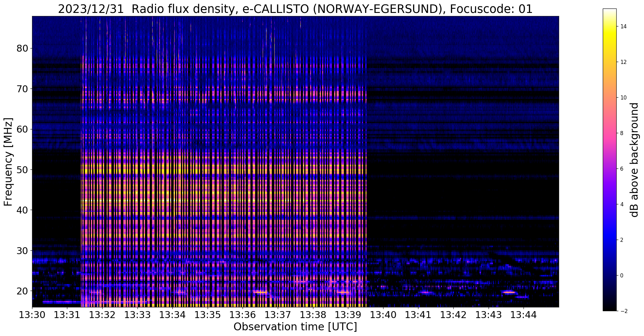
Task: Click the 13:41 time tick label
Action: point(418,315)
